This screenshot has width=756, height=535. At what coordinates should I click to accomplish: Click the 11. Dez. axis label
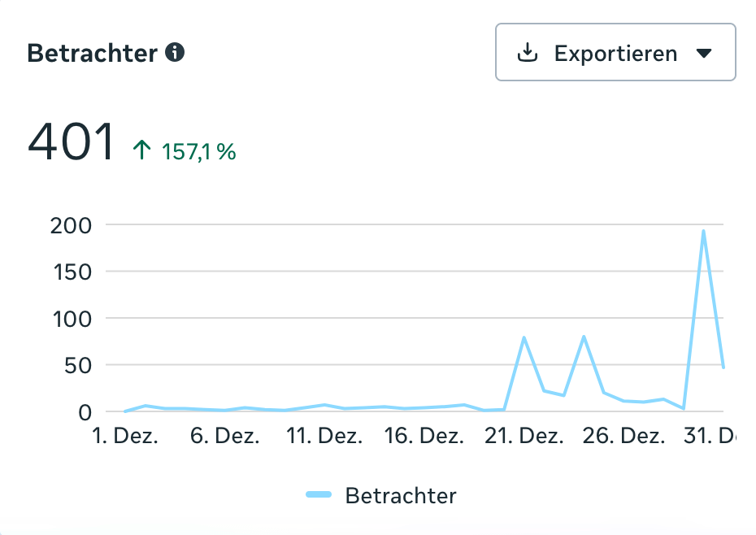(x=326, y=437)
